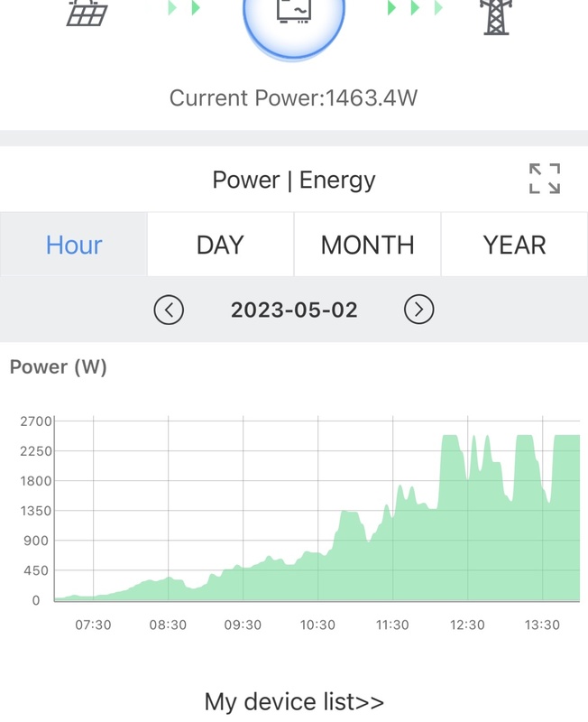Select the DAY tab
This screenshot has height=722, width=588.
click(x=220, y=245)
